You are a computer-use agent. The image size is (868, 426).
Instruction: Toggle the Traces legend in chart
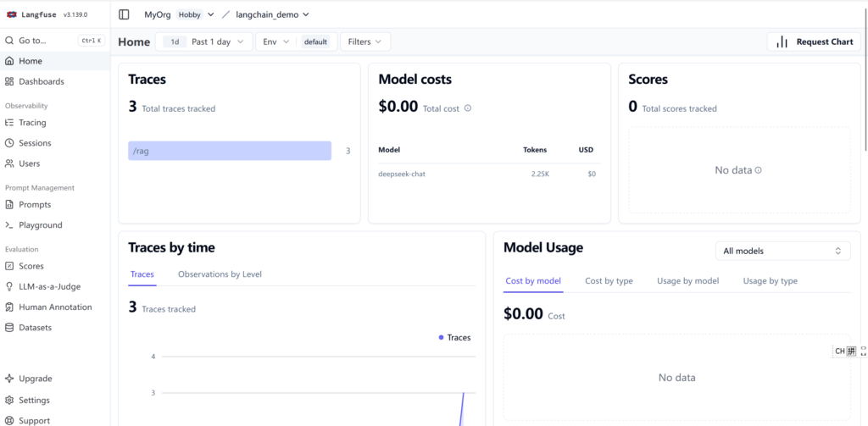[x=454, y=337]
